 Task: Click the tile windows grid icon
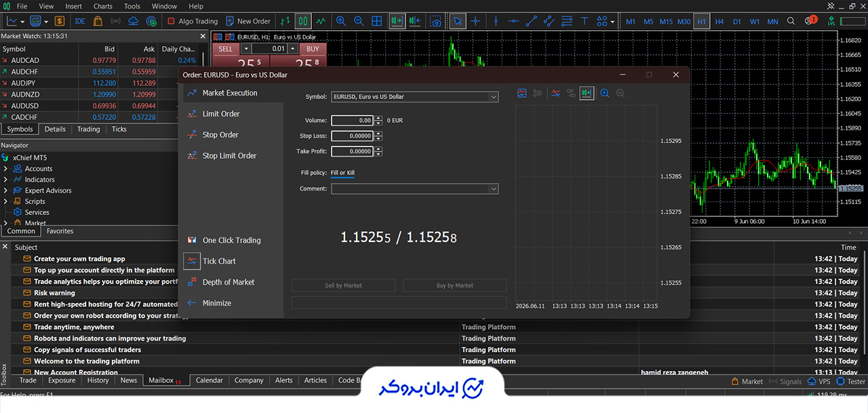tap(376, 21)
